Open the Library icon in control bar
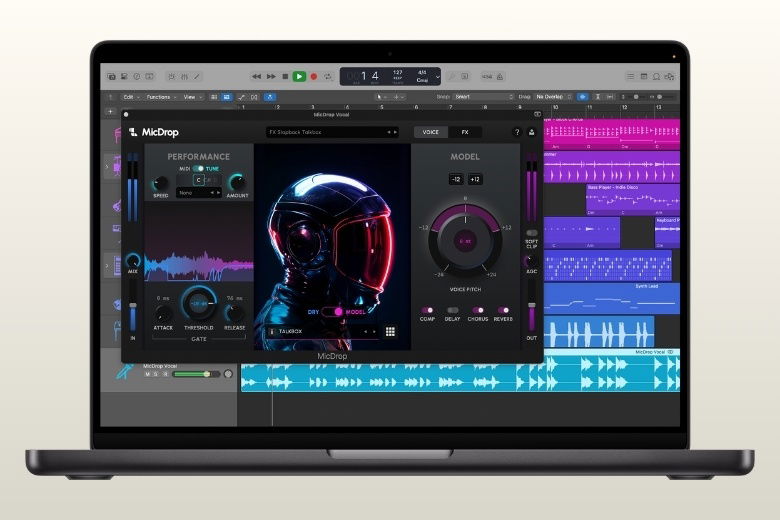This screenshot has width=780, height=520. pyautogui.click(x=111, y=77)
